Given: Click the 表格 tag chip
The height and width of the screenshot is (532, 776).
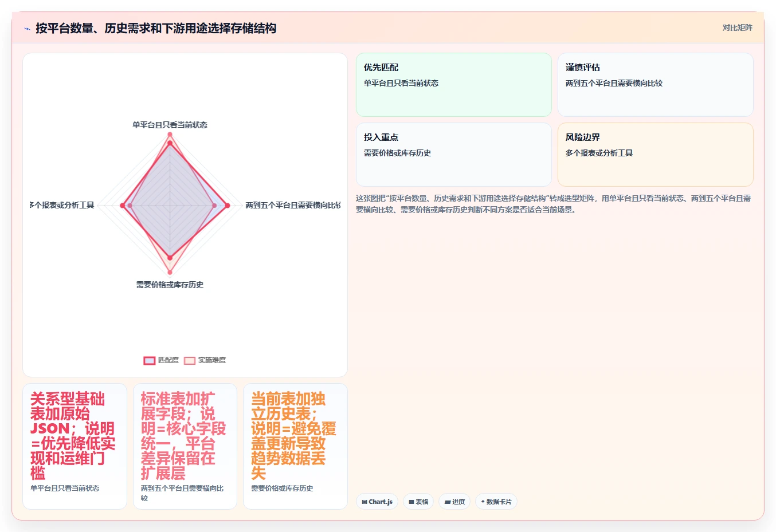Looking at the screenshot, I should point(418,502).
